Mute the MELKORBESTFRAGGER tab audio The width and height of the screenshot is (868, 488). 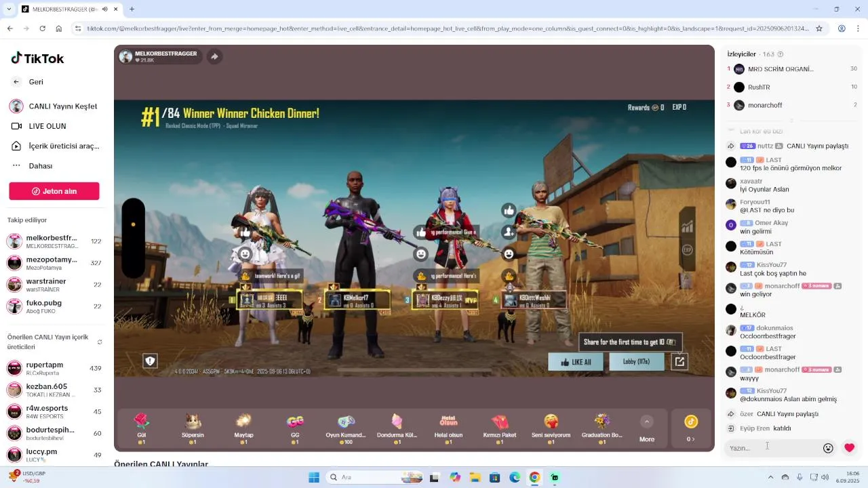click(x=104, y=9)
